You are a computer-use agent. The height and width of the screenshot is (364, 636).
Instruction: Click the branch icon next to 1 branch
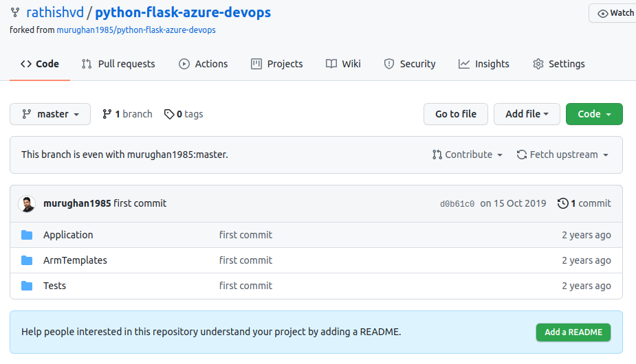(107, 114)
